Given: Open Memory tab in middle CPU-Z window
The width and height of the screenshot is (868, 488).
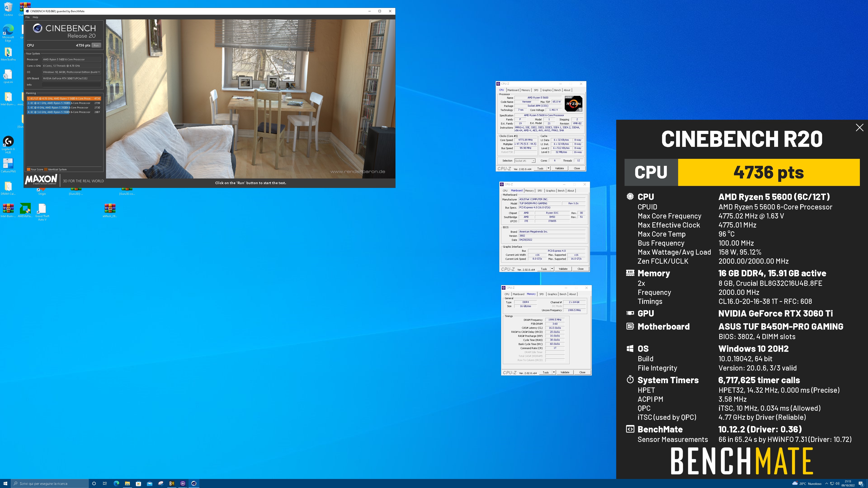Looking at the screenshot, I should click(529, 191).
